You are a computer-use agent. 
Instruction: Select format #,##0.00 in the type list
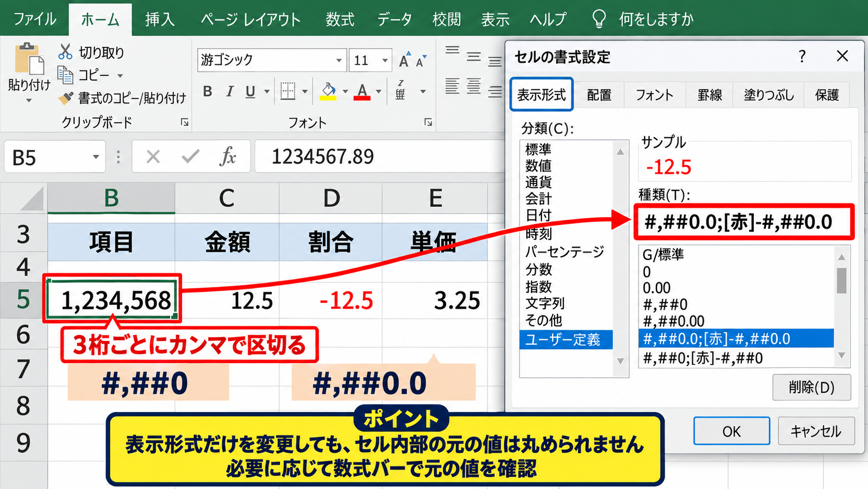(x=674, y=321)
